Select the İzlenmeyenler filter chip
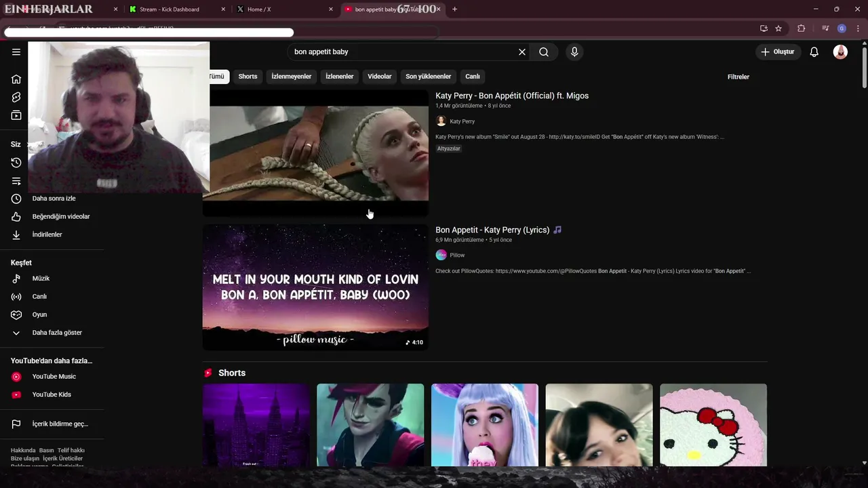Image resolution: width=868 pixels, height=488 pixels. pos(292,77)
